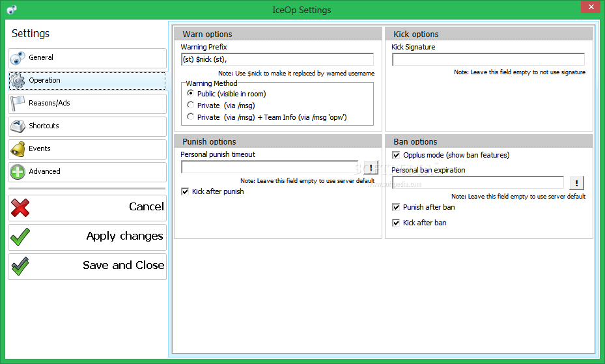This screenshot has width=605, height=364.
Task: Go to the Shortcuts section
Action: [87, 126]
